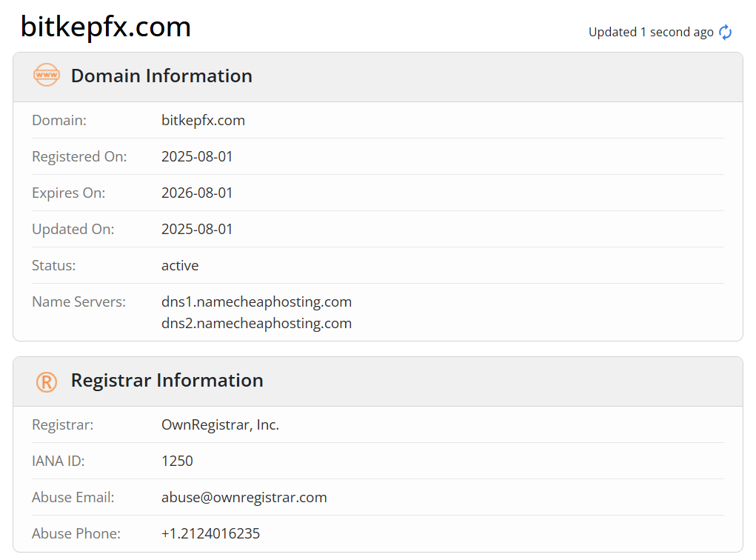Viewport: 756px width, 560px height.
Task: Click the abuse phone number +1.2124016235
Action: point(210,533)
